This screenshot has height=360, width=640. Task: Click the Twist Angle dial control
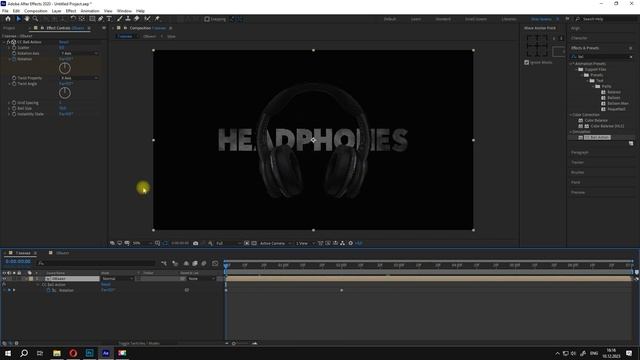click(x=64, y=93)
